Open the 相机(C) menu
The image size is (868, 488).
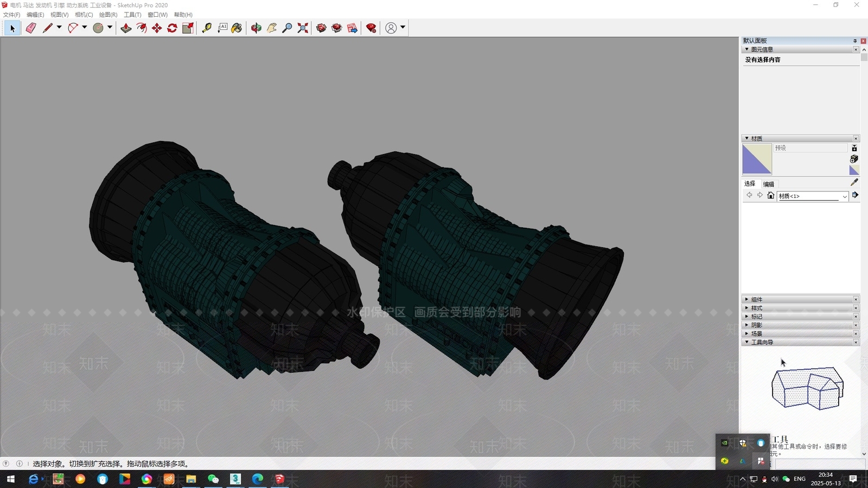click(x=84, y=15)
